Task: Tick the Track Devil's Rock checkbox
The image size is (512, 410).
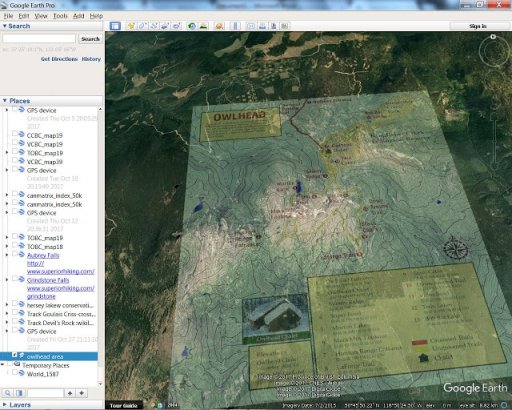Action: tap(14, 321)
